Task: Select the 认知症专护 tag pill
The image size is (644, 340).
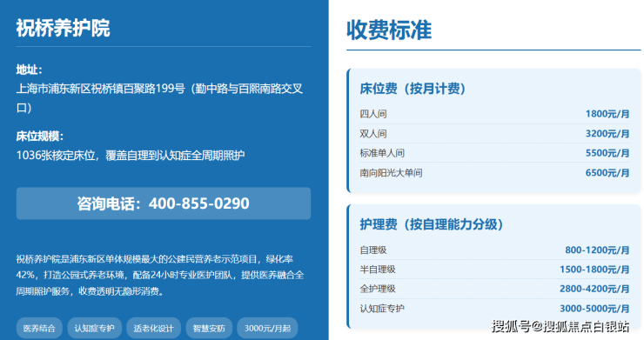Action: point(95,329)
